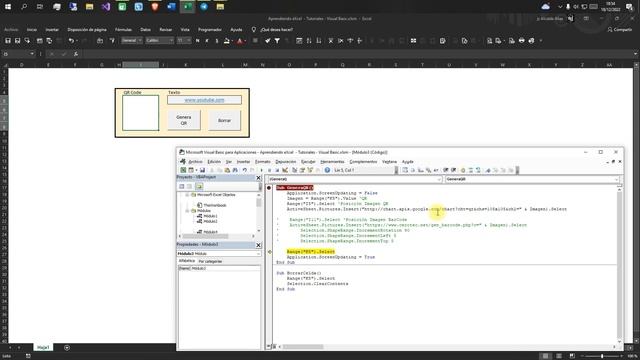Screen dimensions: 640x360
Task: Click Undo arrow in Excel quick toolbar
Action: point(71,41)
